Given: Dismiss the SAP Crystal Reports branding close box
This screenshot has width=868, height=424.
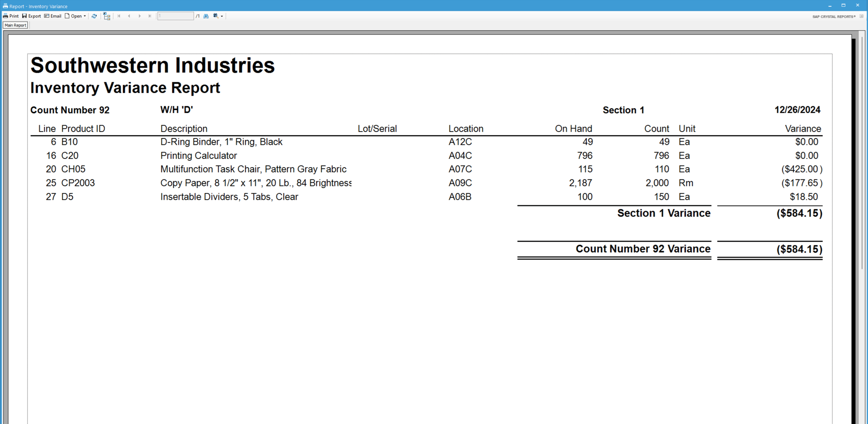Looking at the screenshot, I should tap(862, 16).
